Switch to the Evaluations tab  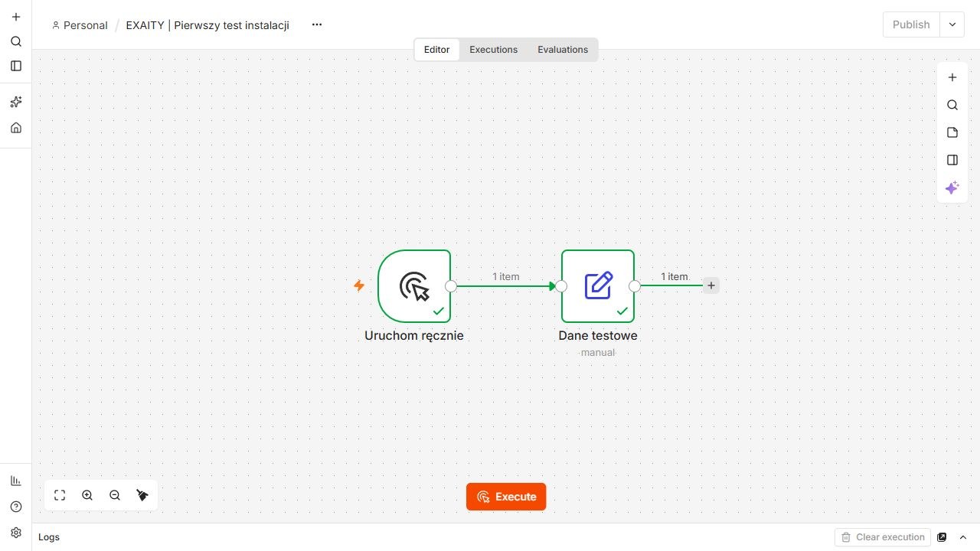pos(563,50)
